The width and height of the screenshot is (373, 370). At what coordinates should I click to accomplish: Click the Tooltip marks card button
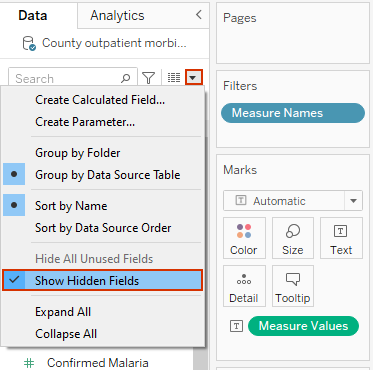click(293, 286)
